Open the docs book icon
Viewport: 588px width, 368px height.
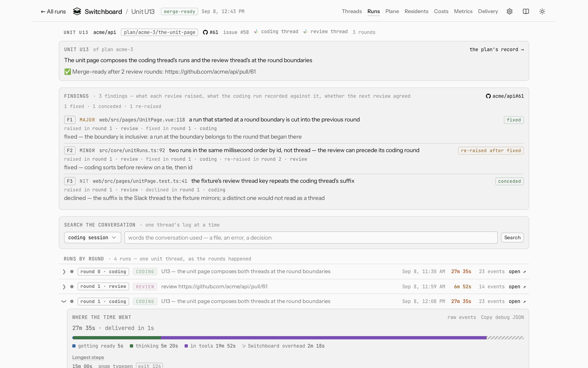coord(526,11)
